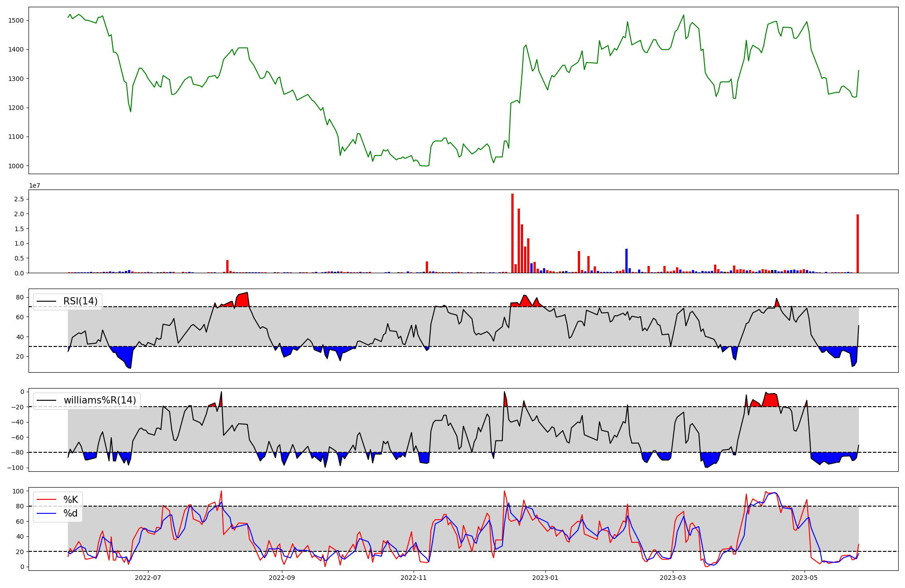Click the red %K legend line sample
The width and height of the screenshot is (905, 588).
tap(47, 500)
